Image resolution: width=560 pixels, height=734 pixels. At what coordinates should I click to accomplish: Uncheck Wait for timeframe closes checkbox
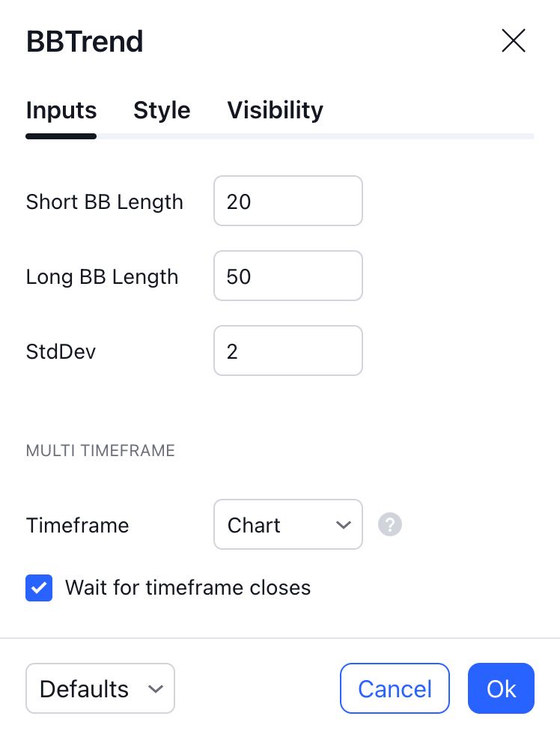coord(39,588)
